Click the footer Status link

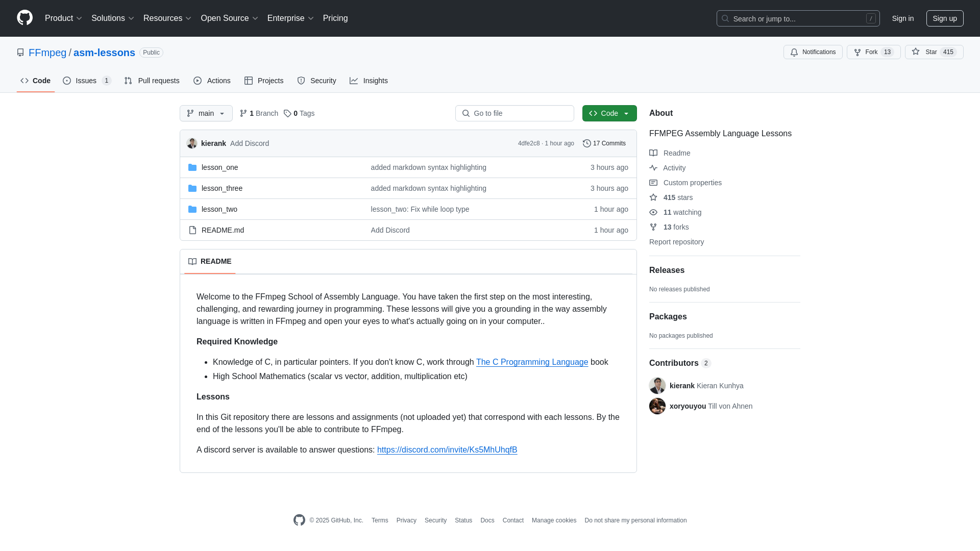click(463, 520)
